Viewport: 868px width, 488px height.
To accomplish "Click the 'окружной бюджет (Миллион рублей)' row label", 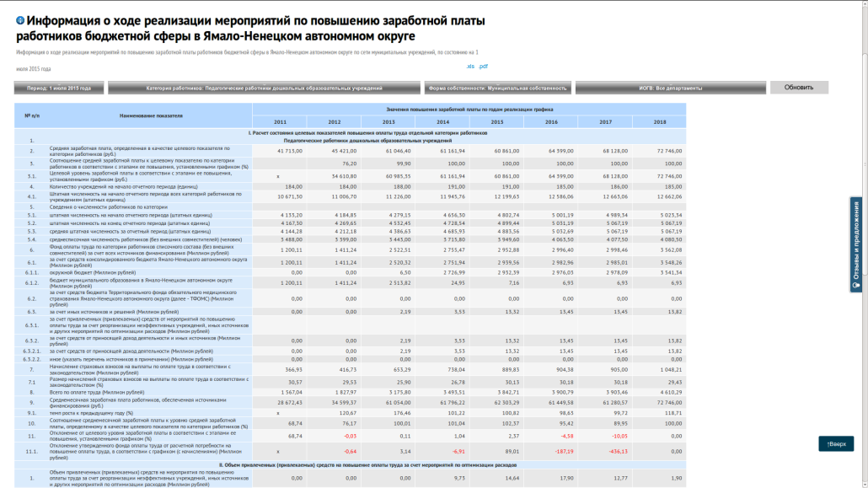I will tap(93, 272).
